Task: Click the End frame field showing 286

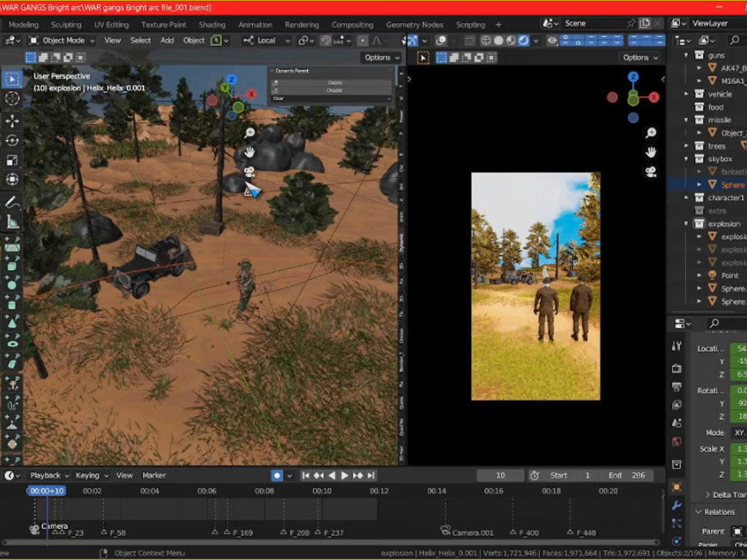Action: click(x=627, y=475)
